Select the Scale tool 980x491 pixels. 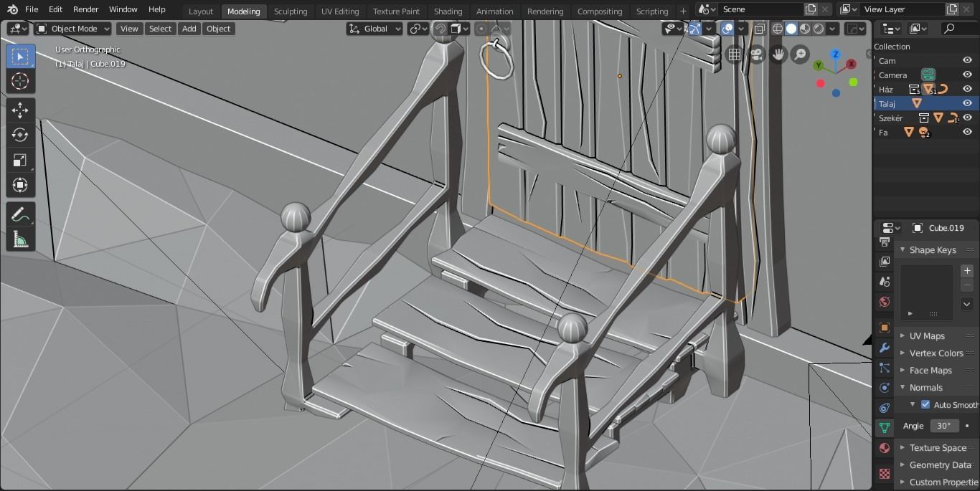pos(20,160)
